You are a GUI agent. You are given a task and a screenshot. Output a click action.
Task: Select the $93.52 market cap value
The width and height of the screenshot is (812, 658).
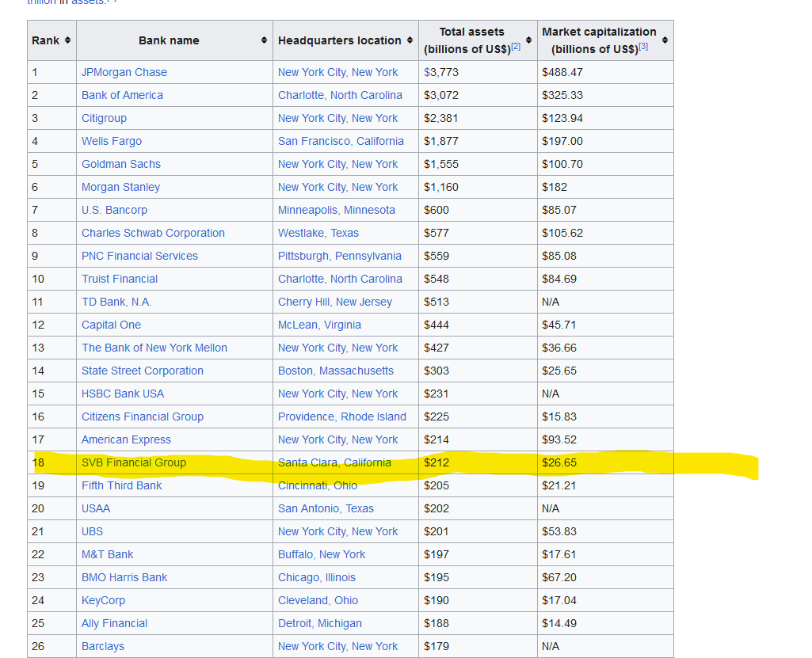pos(559,439)
